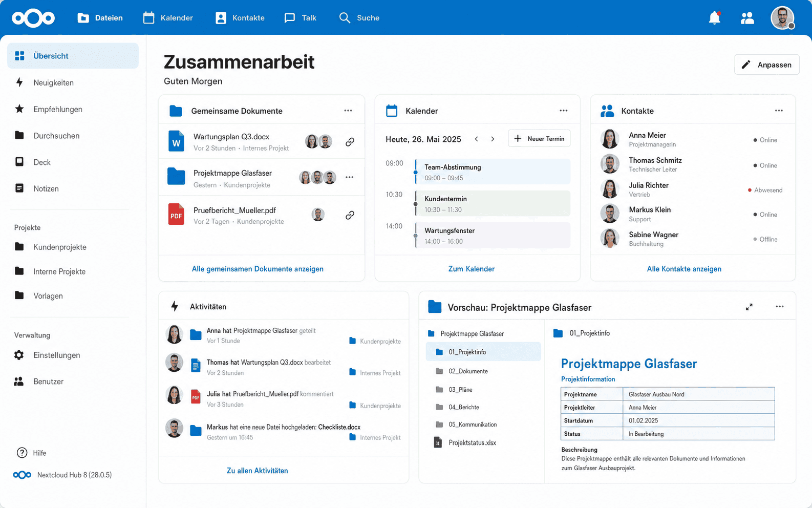This screenshot has height=508, width=812.
Task: Click the Anpassen button
Action: coord(766,65)
